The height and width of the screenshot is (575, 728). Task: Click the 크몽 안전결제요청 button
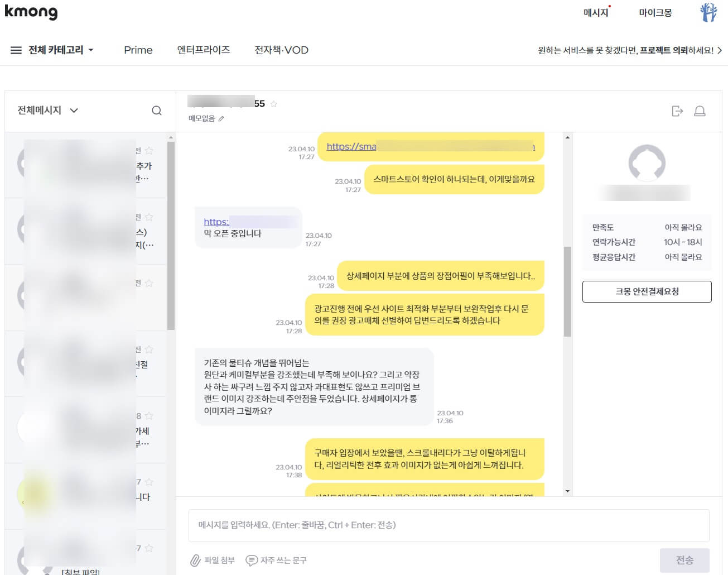click(647, 291)
